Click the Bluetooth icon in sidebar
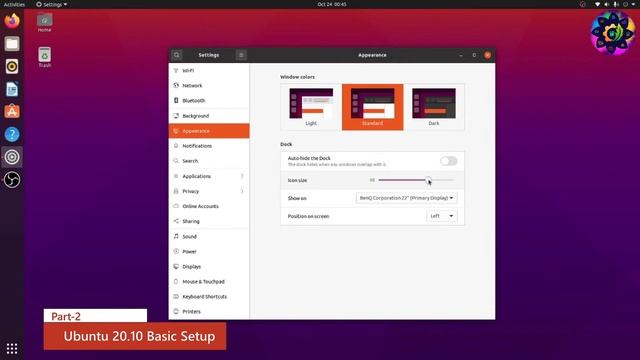 point(176,100)
